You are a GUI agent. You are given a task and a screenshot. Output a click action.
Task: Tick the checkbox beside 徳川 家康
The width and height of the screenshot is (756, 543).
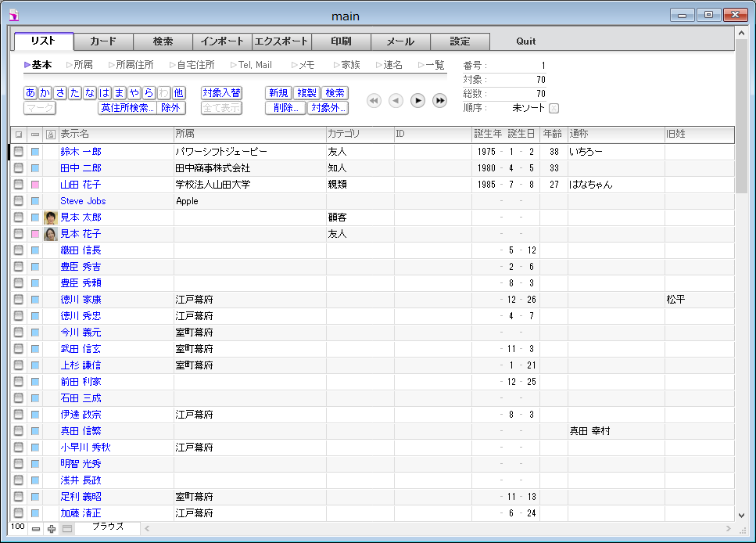[x=19, y=300]
